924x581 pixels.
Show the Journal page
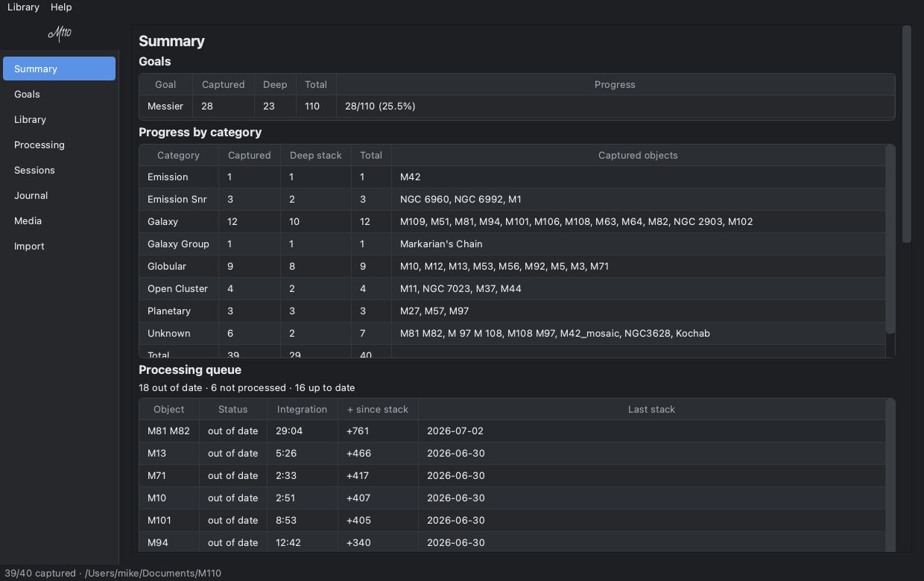[59, 195]
